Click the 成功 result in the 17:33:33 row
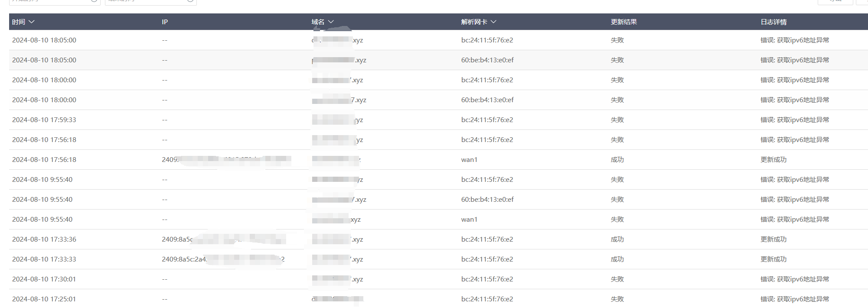This screenshot has width=868, height=307. coord(617,259)
